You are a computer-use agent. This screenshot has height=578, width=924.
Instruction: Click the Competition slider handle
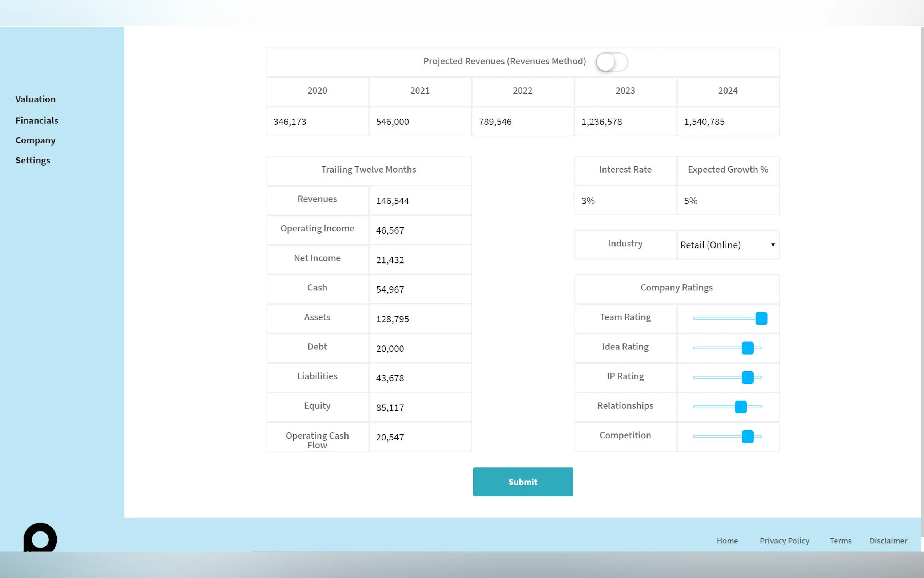747,436
